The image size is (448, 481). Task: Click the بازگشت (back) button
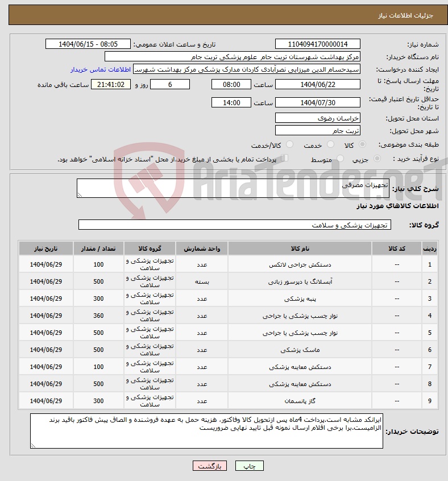point(210,466)
